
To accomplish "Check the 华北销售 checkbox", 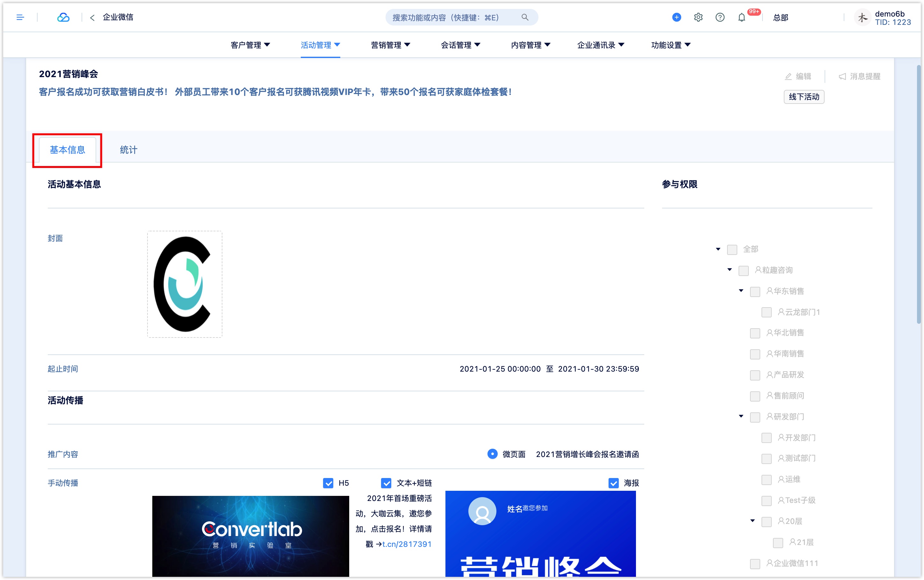I will (x=755, y=333).
